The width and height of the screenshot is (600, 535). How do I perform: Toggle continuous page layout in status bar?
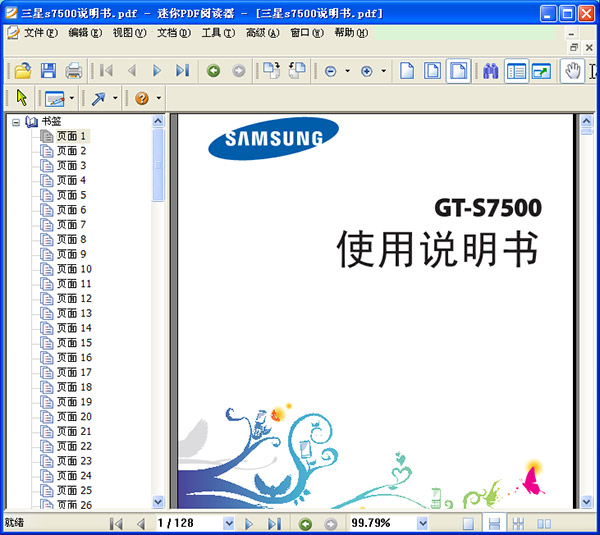(x=494, y=524)
